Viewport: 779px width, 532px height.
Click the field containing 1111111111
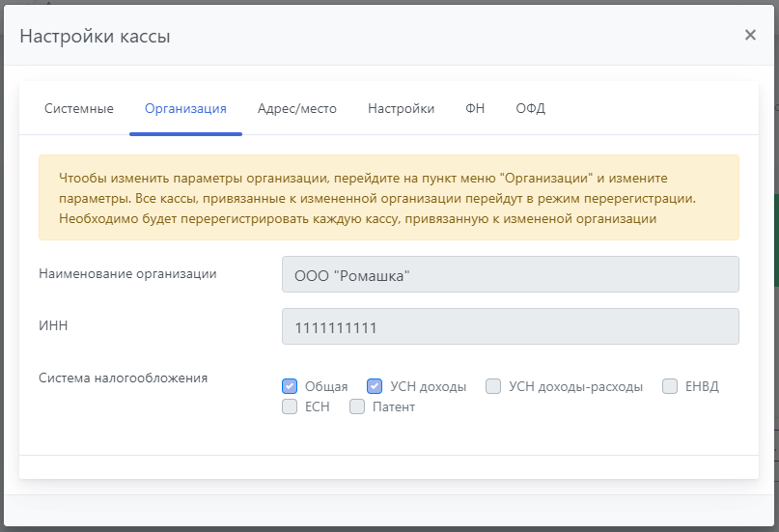(510, 326)
